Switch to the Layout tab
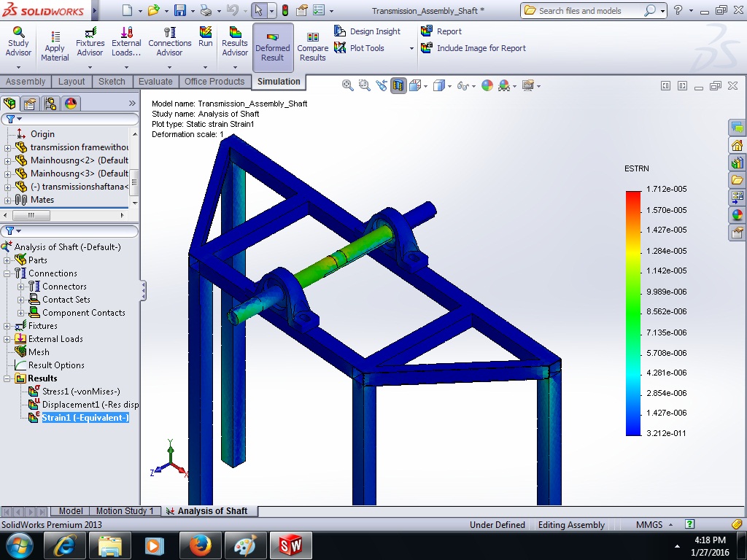 71,82
